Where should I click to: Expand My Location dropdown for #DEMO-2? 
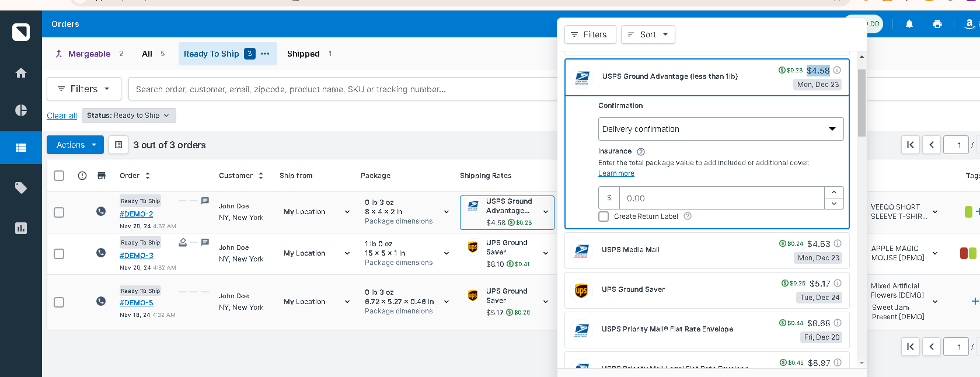pyautogui.click(x=347, y=212)
